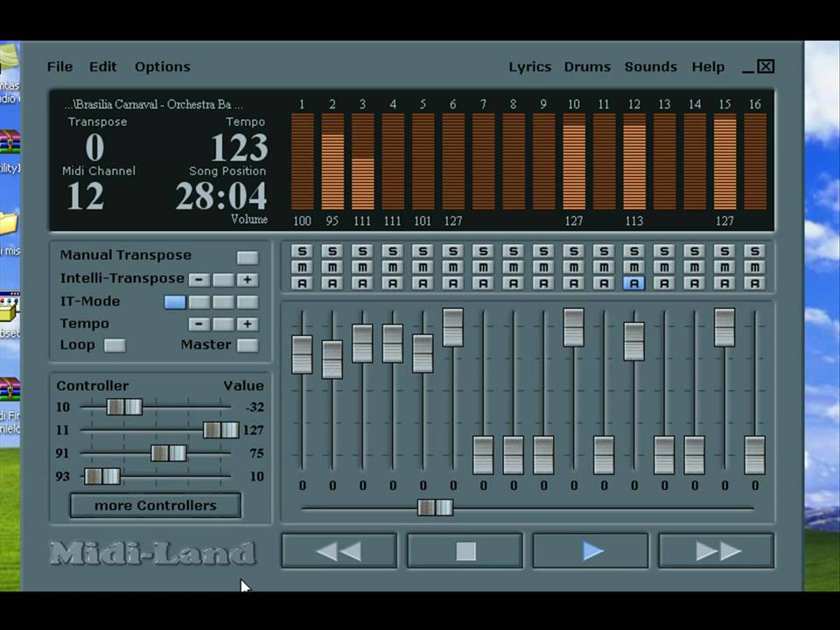
Task: Click the song title Brasilia Carnaval text
Action: point(152,104)
